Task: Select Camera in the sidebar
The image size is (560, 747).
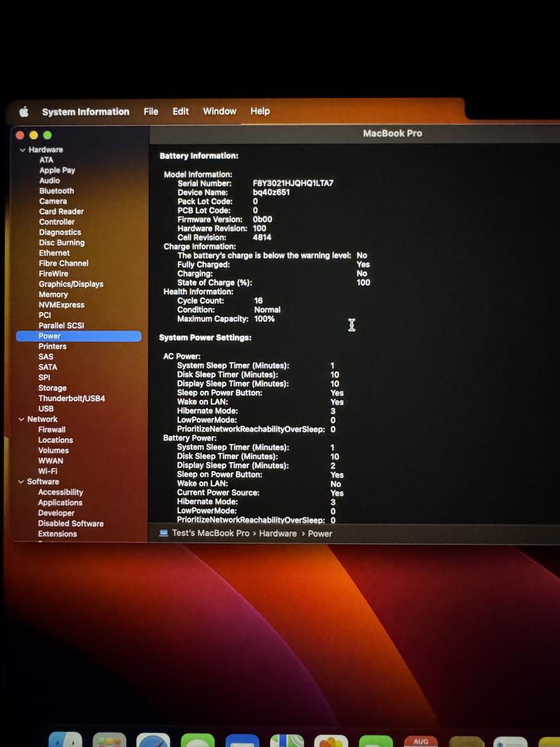Action: coord(53,201)
